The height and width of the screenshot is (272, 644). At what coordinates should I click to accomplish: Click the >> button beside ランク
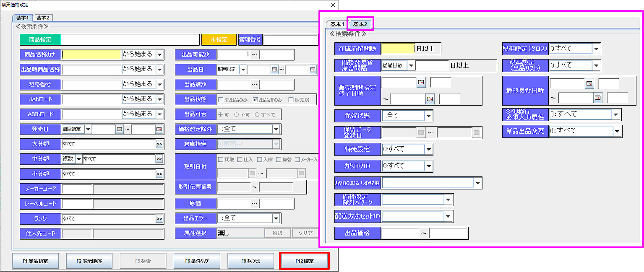[159, 219]
